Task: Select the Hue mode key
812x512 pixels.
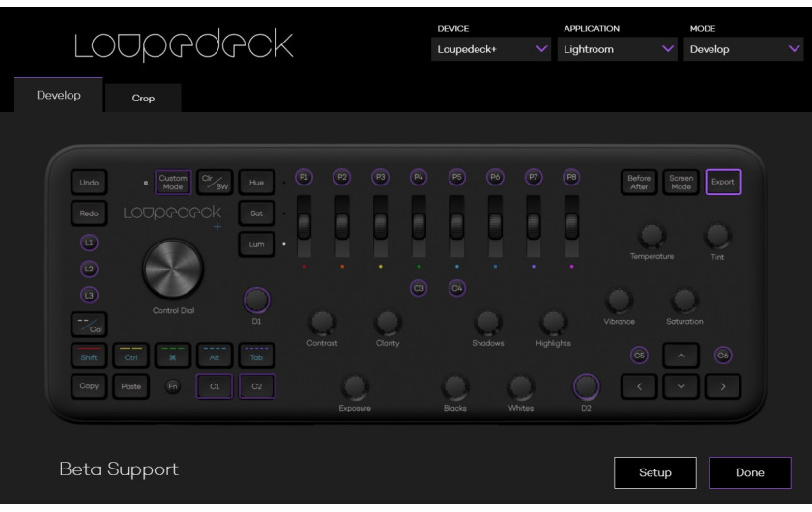Action: [256, 183]
